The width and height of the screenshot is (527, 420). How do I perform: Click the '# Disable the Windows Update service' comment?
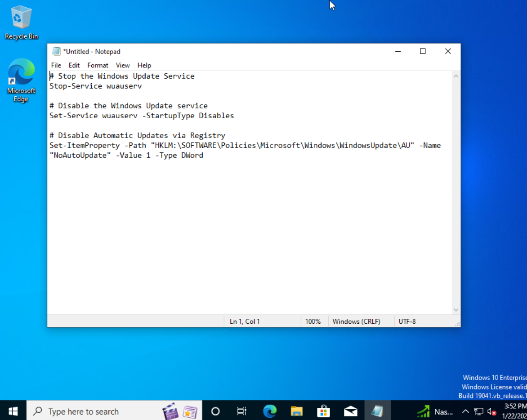click(129, 106)
